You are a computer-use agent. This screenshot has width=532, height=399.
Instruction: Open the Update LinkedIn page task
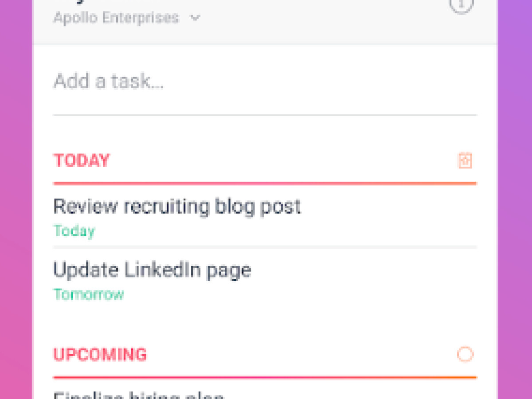(152, 270)
